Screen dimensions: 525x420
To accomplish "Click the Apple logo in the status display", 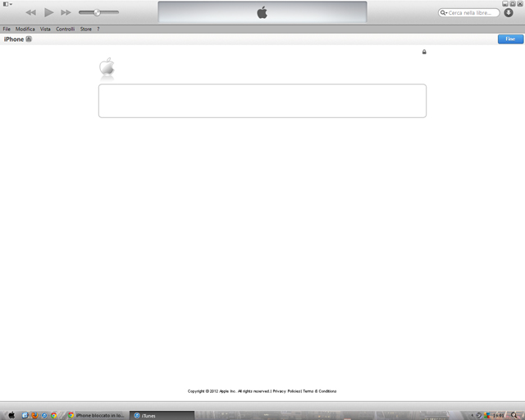I will [x=262, y=12].
